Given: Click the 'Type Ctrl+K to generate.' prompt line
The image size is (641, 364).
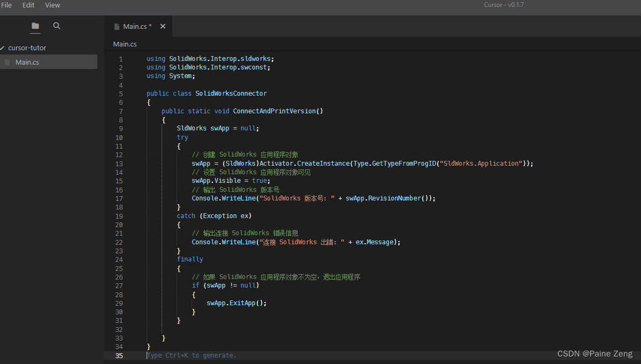Looking at the screenshot, I should coord(192,355).
